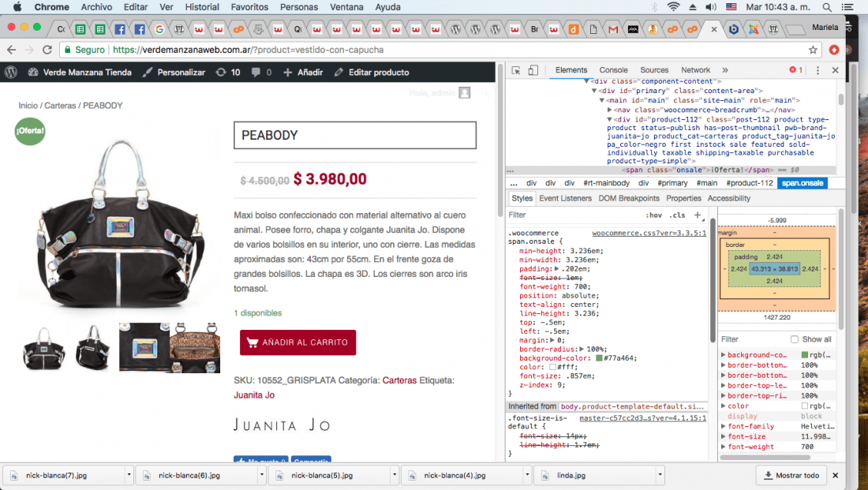Select the Juanita Jo logo detail thumbnail
Image resolution: width=868 pixels, height=490 pixels.
tap(144, 348)
